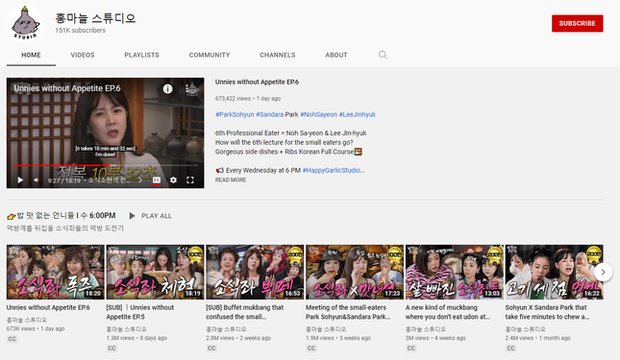
Task: Mute the video volume speaker icon
Action: [x=36, y=180]
